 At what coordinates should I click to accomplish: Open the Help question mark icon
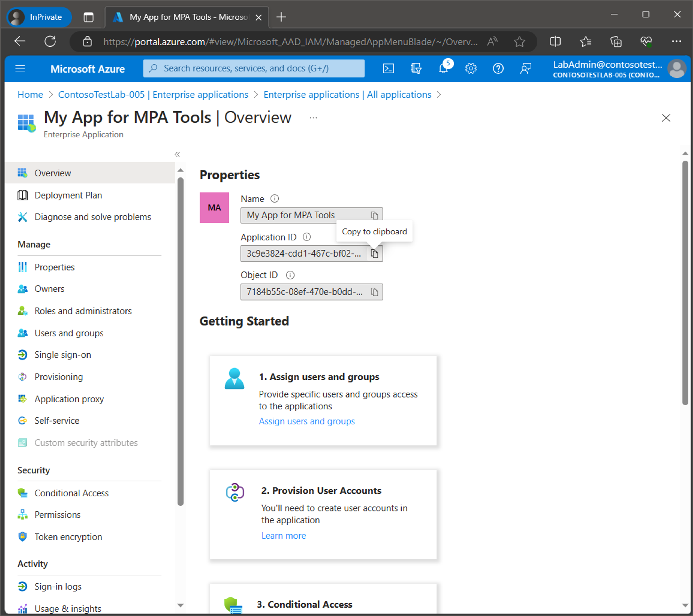pyautogui.click(x=498, y=69)
